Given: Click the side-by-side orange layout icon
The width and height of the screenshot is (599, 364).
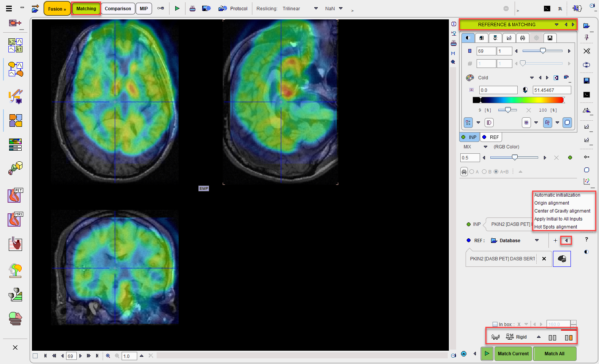Looking at the screenshot, I should [569, 337].
